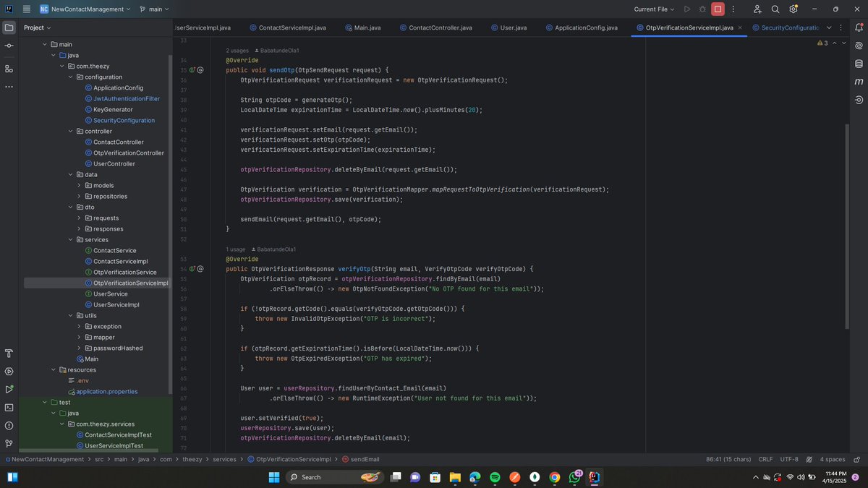Open the Project tool window folder icon
The height and width of the screenshot is (488, 868).
point(9,27)
